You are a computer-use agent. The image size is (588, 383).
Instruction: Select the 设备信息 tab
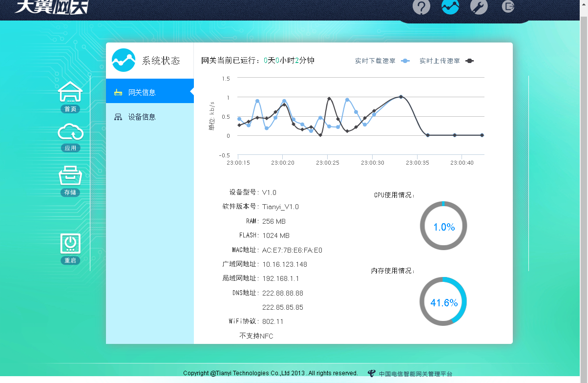pos(150,117)
